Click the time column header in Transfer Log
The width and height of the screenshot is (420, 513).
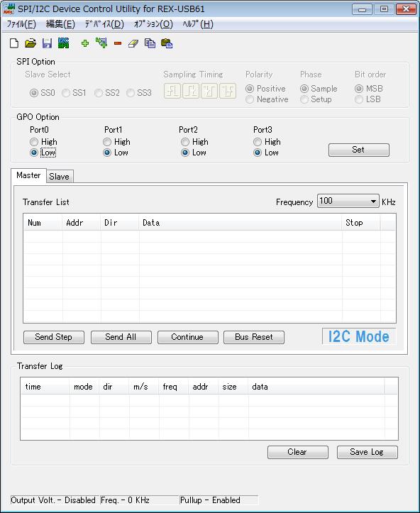[x=45, y=387]
